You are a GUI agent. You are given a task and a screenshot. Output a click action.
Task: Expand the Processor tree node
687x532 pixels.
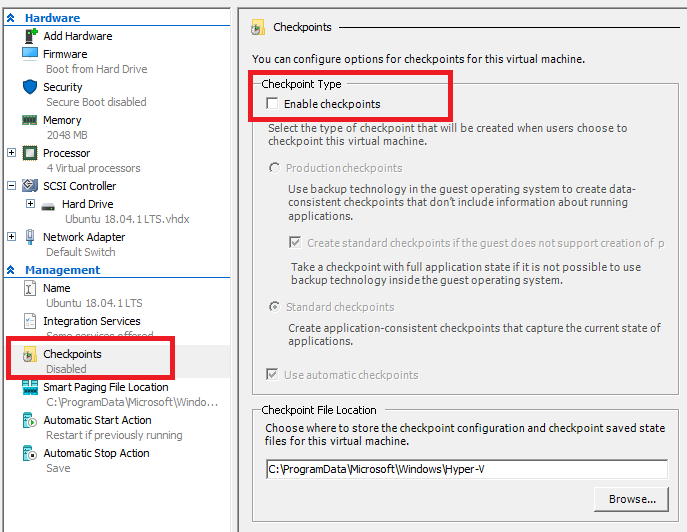pyautogui.click(x=11, y=153)
